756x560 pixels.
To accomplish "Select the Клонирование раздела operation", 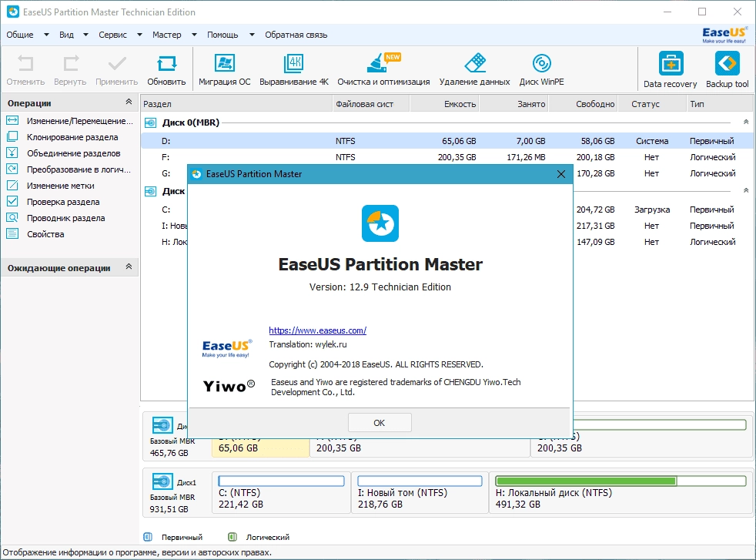I will 62,137.
